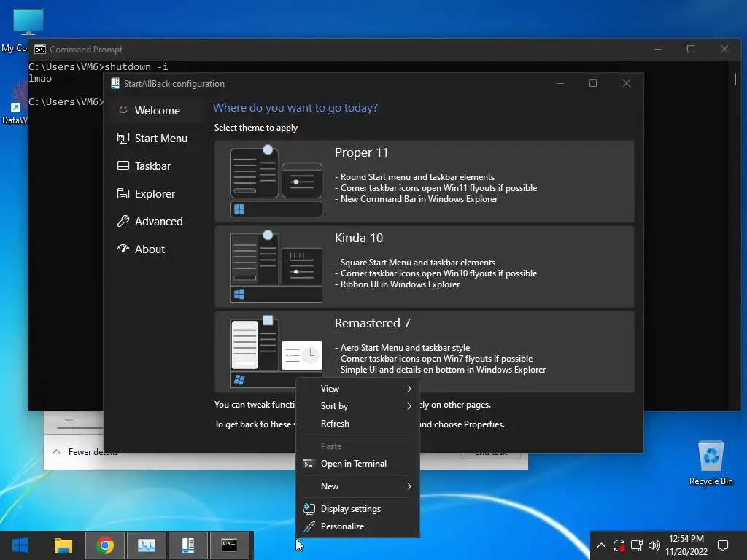The width and height of the screenshot is (747, 560).
Task: Collapse Fewer details in Task Manager
Action: pyautogui.click(x=85, y=451)
